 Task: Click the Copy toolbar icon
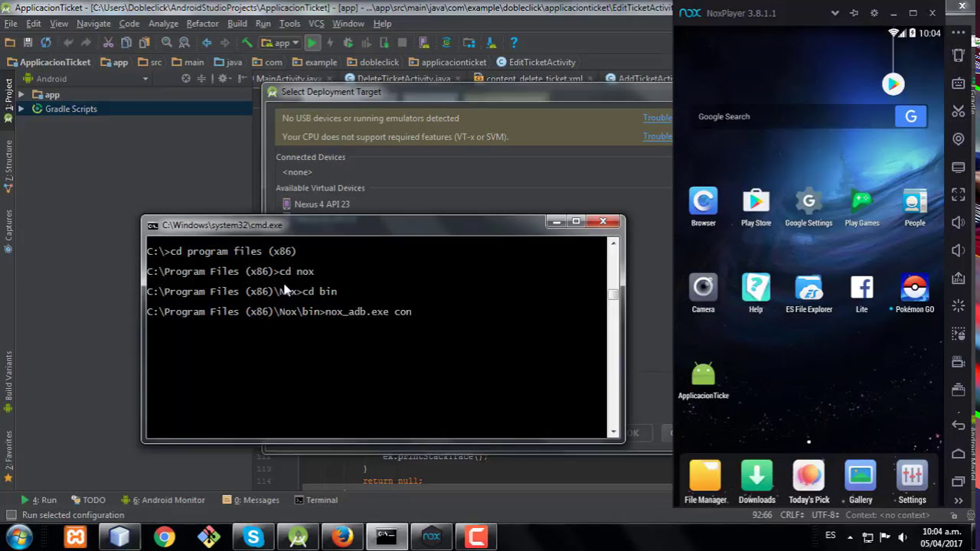[126, 43]
